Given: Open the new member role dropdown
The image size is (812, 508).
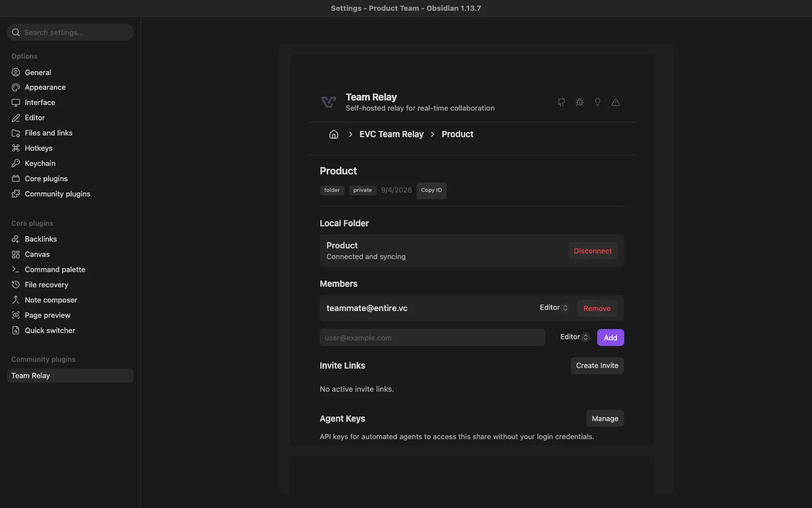Looking at the screenshot, I should pos(575,337).
